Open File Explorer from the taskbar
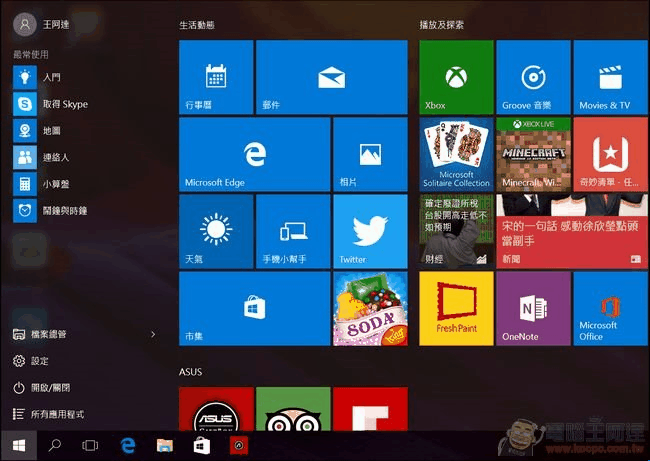Image resolution: width=650 pixels, height=461 pixels. coord(165,446)
